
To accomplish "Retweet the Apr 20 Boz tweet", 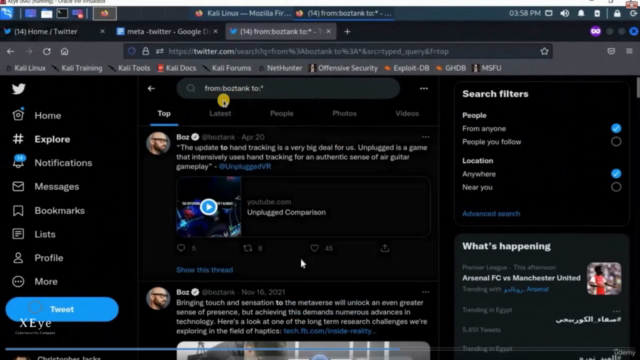I will point(248,248).
